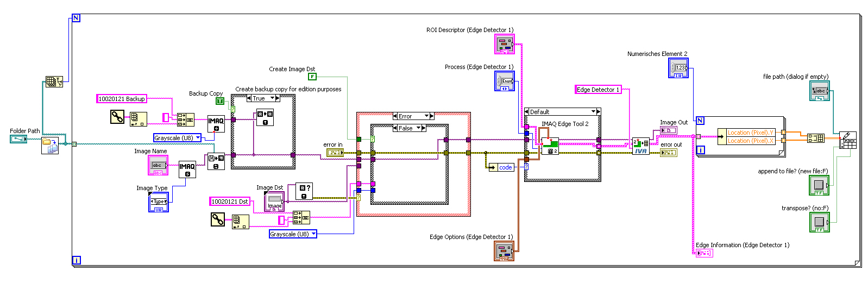Click chain-link icon beside 10020121 Backup constant
868x283 pixels.
tap(117, 117)
